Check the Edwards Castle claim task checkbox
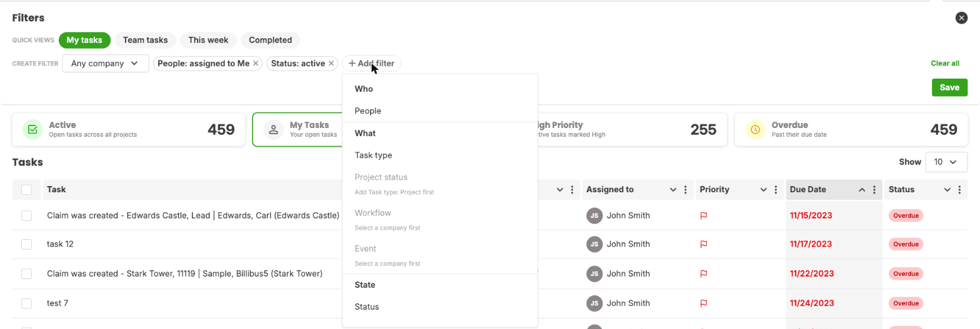Image resolution: width=980 pixels, height=329 pixels. (26, 215)
